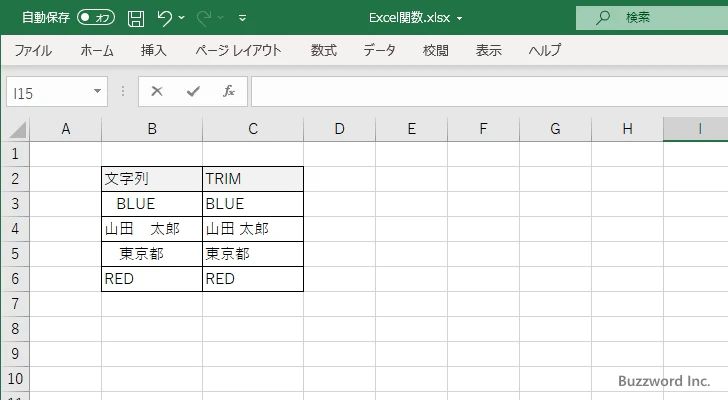This screenshot has width=728, height=400.
Task: Click the Undo arrow icon
Action: pyautogui.click(x=164, y=18)
